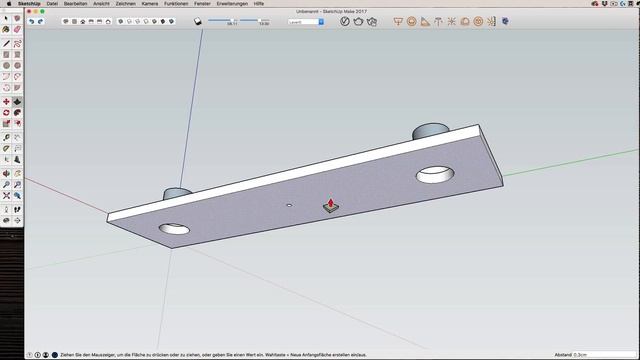Choose the Polygon tool

(17, 65)
